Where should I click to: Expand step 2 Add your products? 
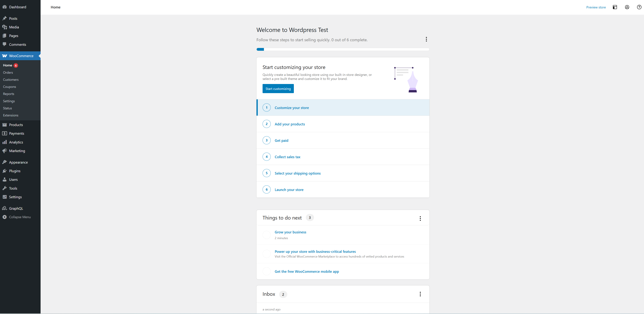tap(289, 124)
